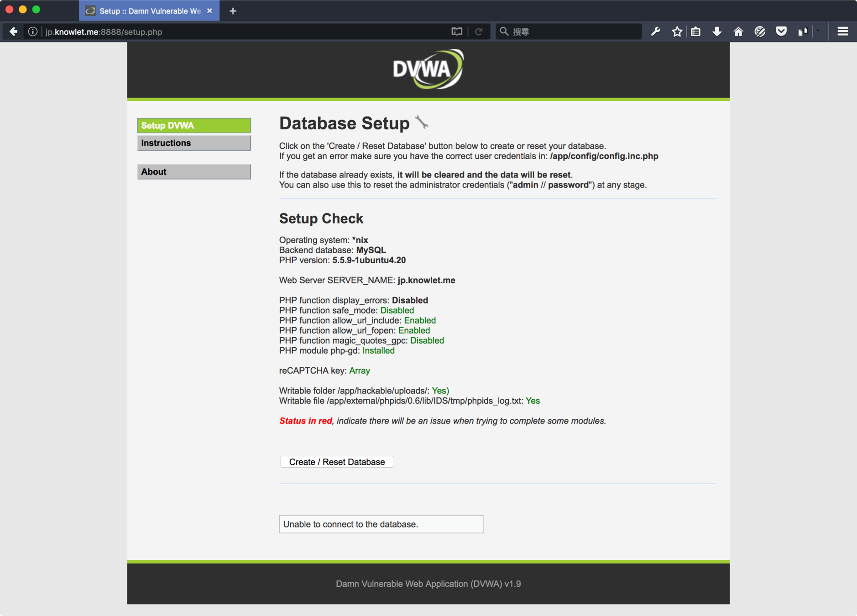Click allow_url_include Enabled status
The width and height of the screenshot is (857, 616).
pos(420,320)
